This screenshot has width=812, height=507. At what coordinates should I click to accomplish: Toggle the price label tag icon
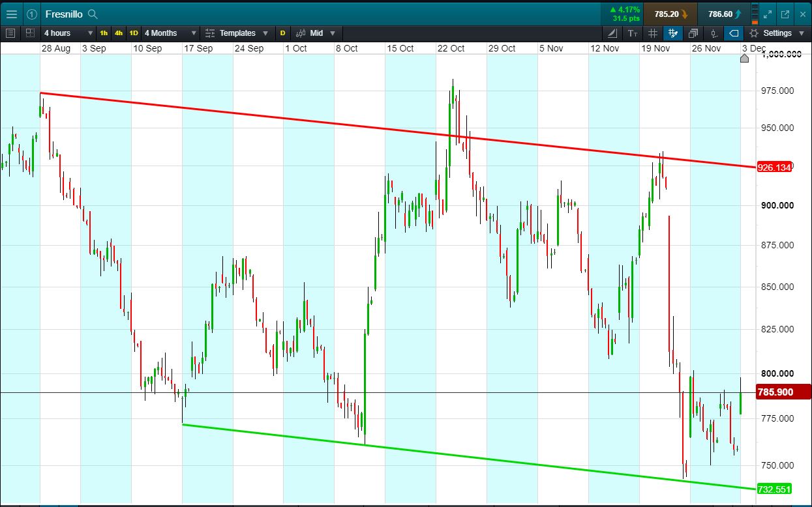pyautogui.click(x=734, y=33)
